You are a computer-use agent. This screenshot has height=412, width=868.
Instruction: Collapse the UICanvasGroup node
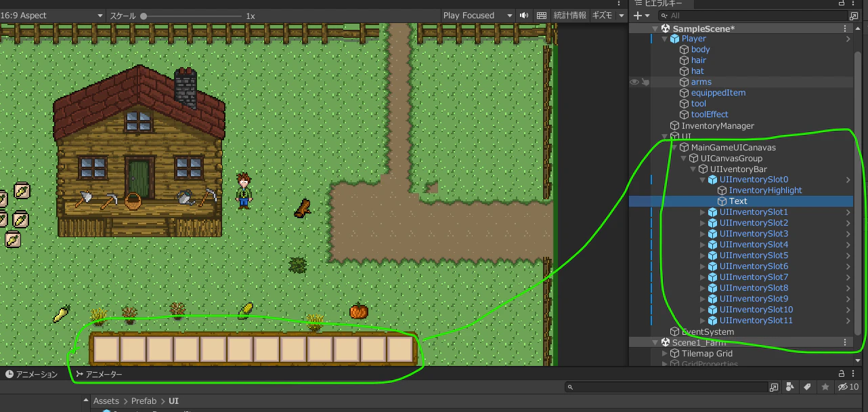pyautogui.click(x=683, y=159)
